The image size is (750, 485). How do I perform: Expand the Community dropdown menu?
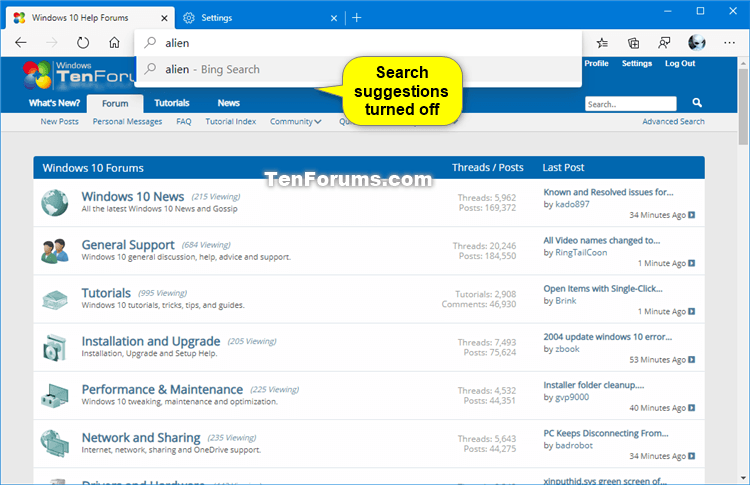click(x=295, y=121)
